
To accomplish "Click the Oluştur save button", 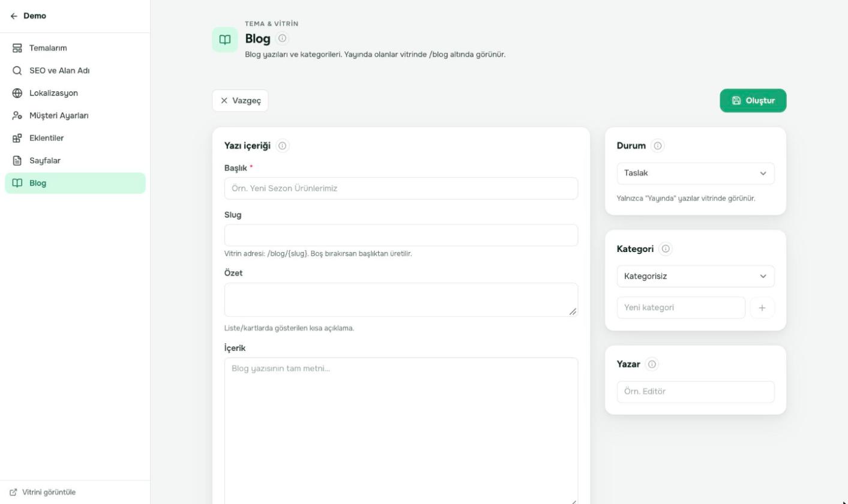I will [x=753, y=101].
